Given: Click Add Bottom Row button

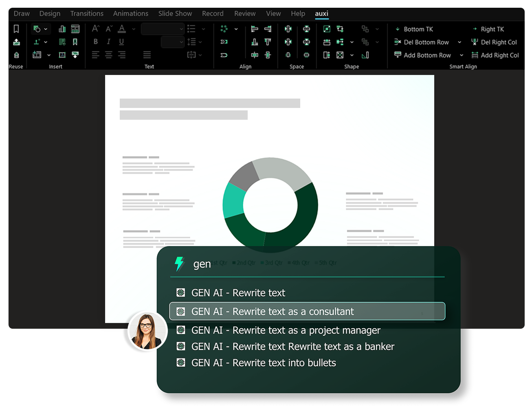Looking at the screenshot, I should click(x=422, y=55).
